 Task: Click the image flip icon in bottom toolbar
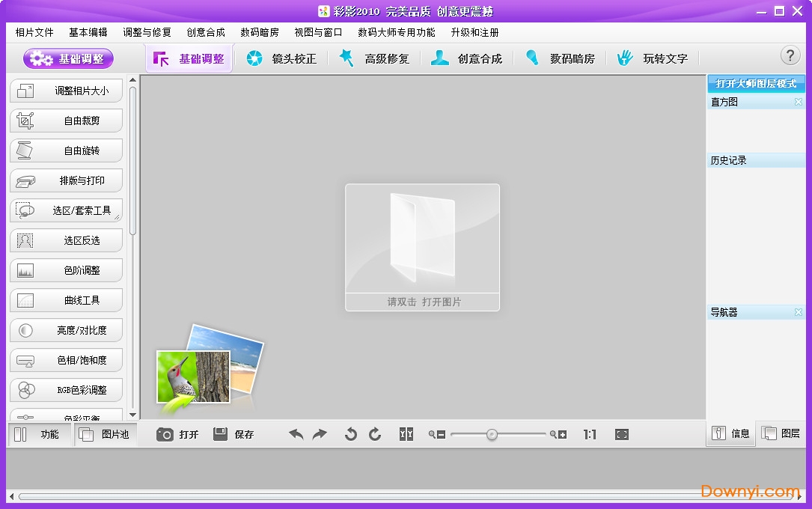pyautogui.click(x=406, y=433)
